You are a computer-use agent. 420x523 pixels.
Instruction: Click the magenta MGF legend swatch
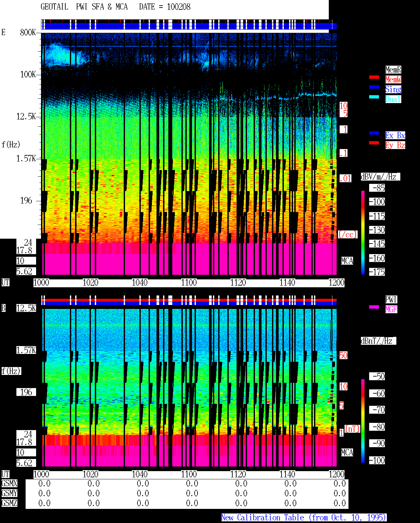tap(374, 307)
